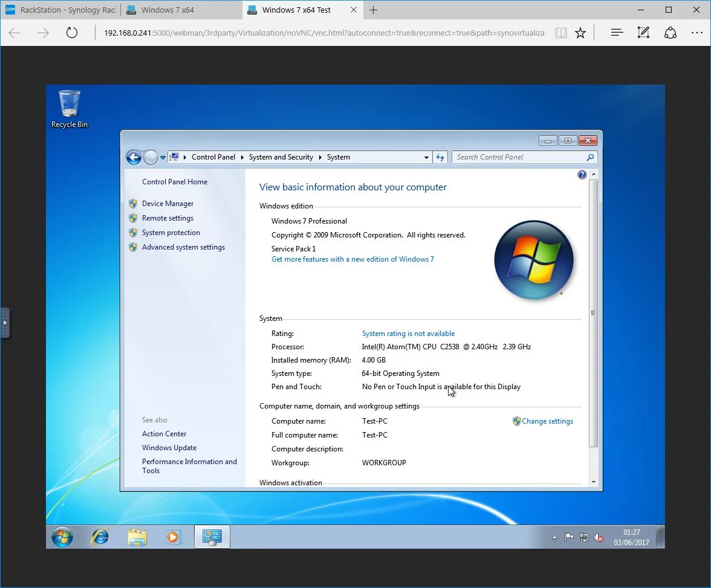
Task: Switch to Windows 7 x64 browser tab
Action: tap(181, 10)
